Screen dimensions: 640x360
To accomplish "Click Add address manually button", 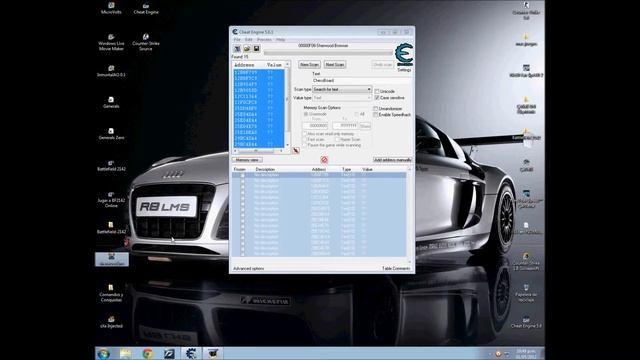I will click(393, 160).
